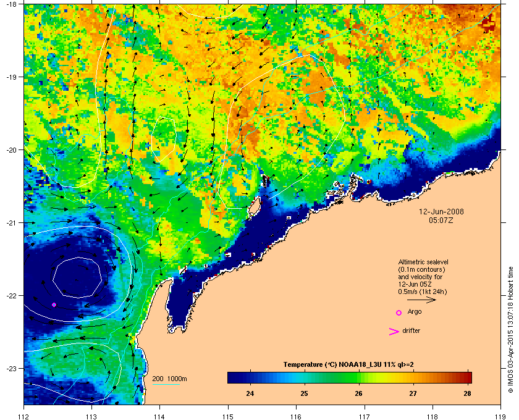The height and width of the screenshot is (420, 519).
Task: Click the 'Altimetric sealevel' legend text
Action: point(423,262)
